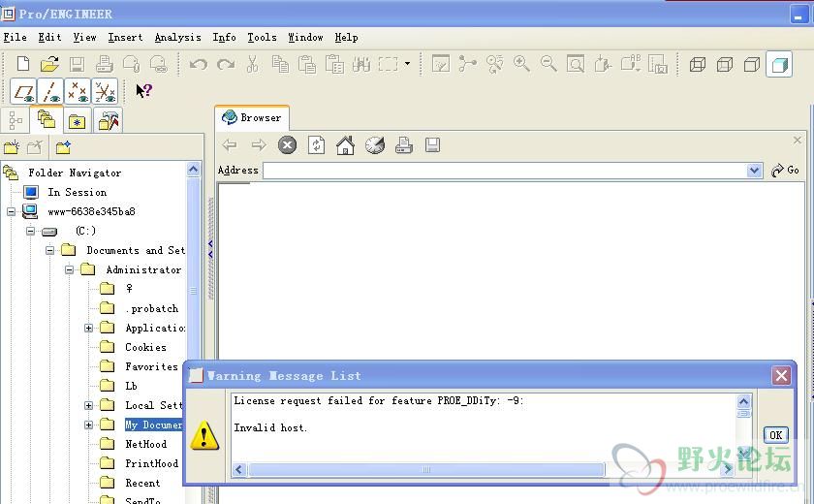
Task: Toggle datum axes display
Action: (50, 92)
